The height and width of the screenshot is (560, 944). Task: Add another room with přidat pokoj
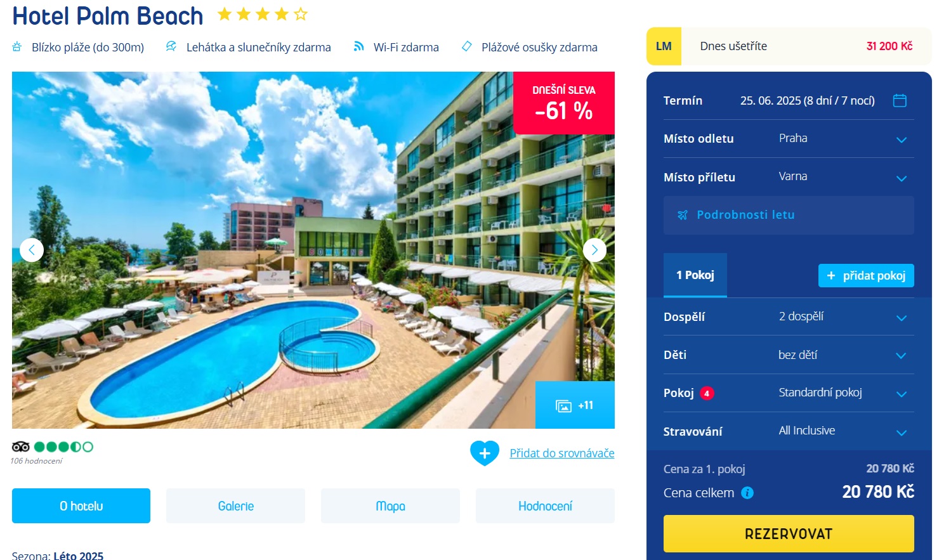866,275
